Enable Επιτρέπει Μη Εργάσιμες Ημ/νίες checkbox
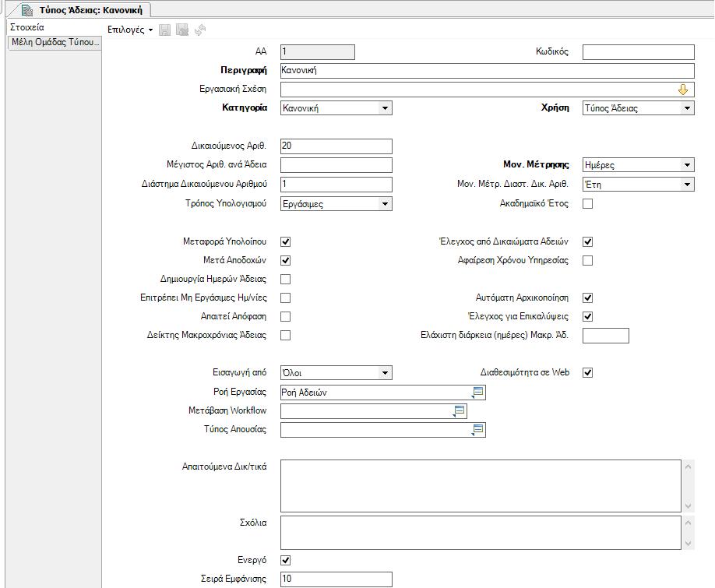The height and width of the screenshot is (588, 715). click(x=285, y=298)
